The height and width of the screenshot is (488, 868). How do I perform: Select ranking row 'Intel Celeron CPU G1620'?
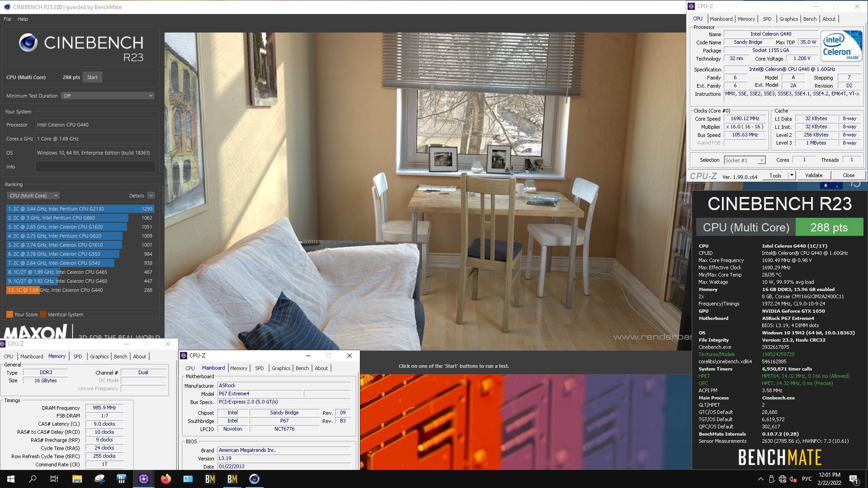click(x=80, y=227)
